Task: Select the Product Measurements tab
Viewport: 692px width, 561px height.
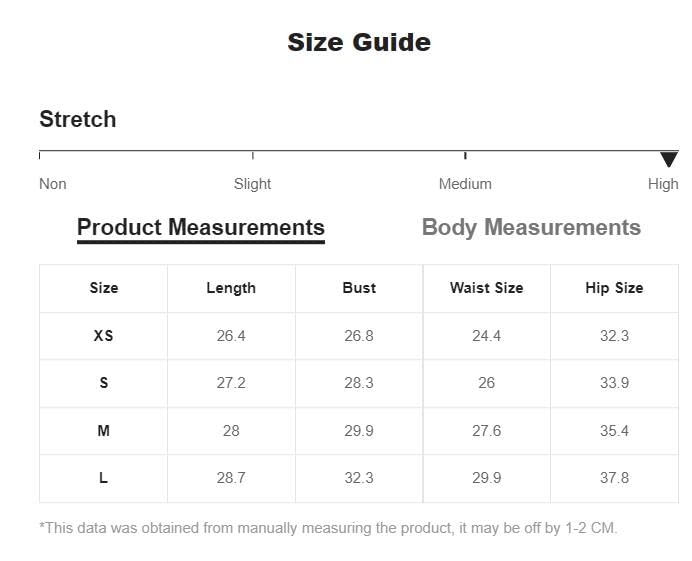Action: click(201, 228)
